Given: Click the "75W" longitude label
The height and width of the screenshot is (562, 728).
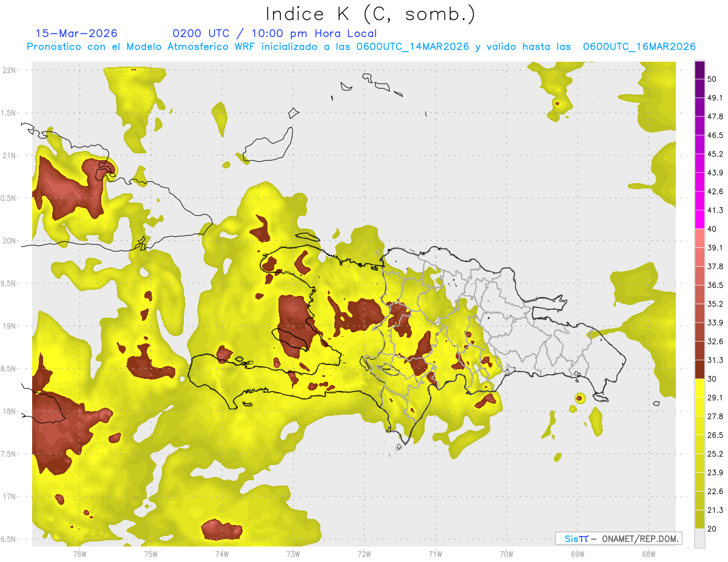Looking at the screenshot, I should [x=151, y=554].
